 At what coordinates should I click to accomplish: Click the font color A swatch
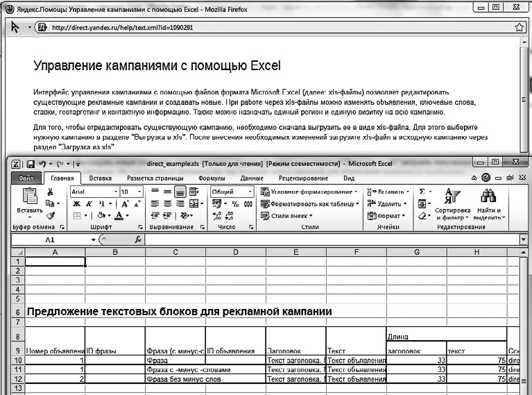click(119, 215)
